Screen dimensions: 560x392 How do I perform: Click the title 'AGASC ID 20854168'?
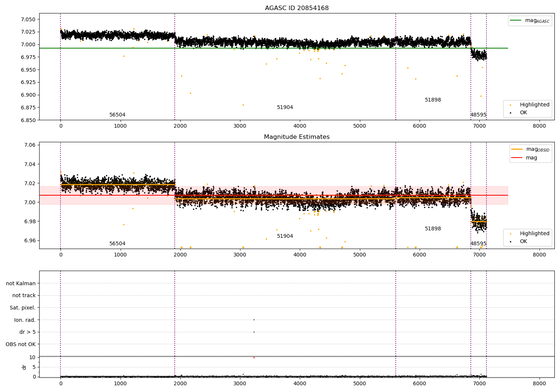[x=297, y=8]
